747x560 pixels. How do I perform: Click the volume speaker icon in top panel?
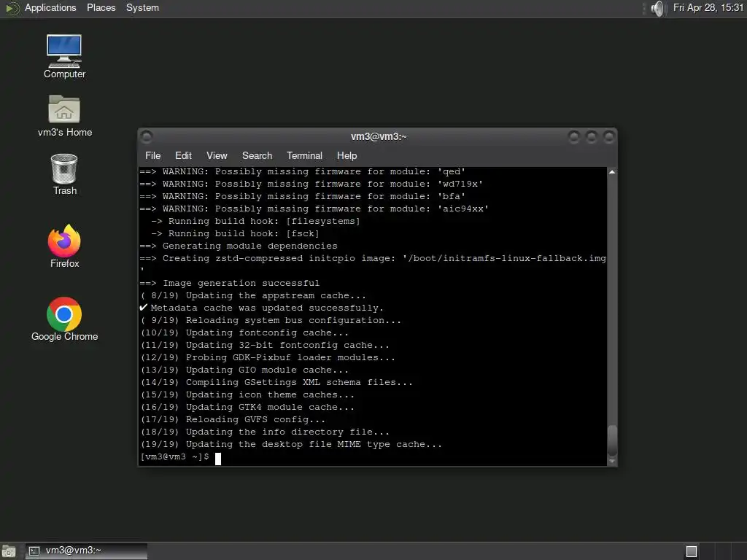657,8
